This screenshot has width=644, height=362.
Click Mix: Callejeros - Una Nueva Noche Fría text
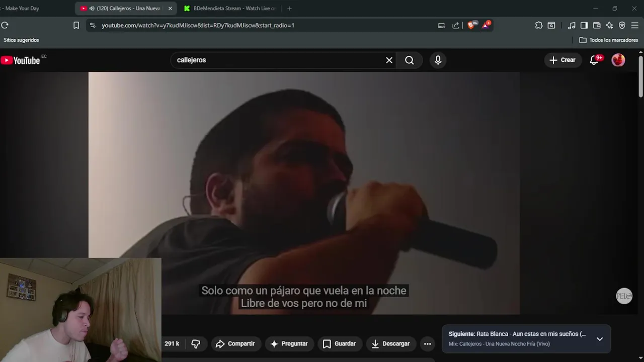coord(499,344)
